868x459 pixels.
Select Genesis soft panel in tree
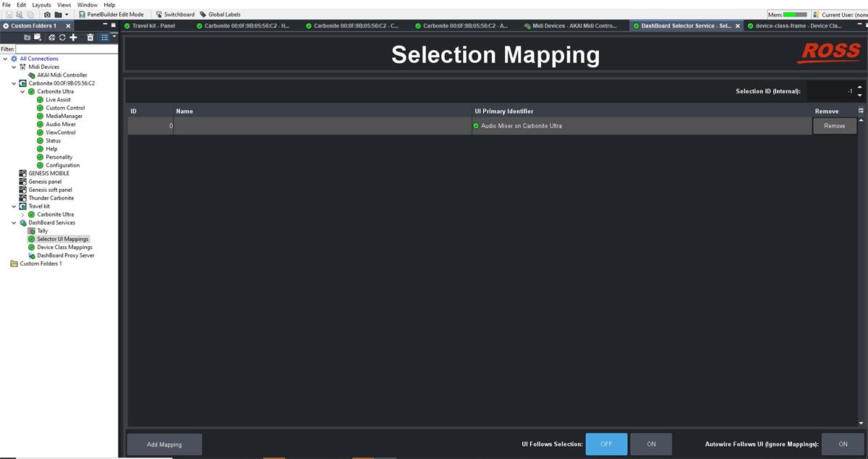(x=51, y=190)
